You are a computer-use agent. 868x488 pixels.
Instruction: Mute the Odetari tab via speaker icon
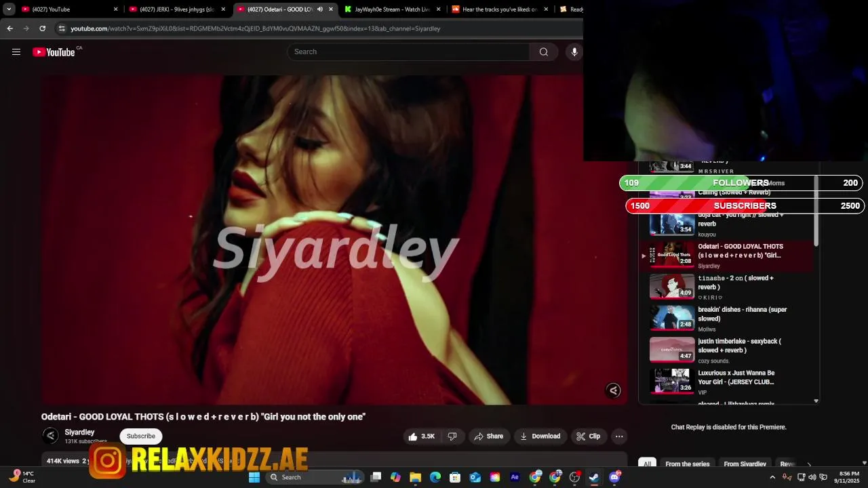tap(320, 9)
